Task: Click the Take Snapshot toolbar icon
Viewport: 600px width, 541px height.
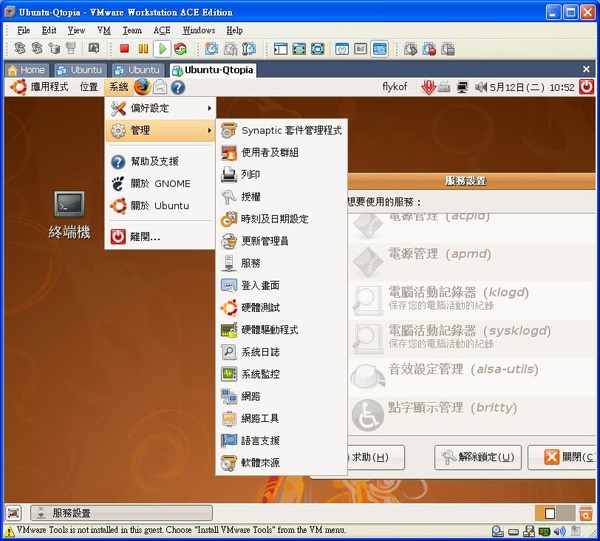Action: click(x=212, y=49)
